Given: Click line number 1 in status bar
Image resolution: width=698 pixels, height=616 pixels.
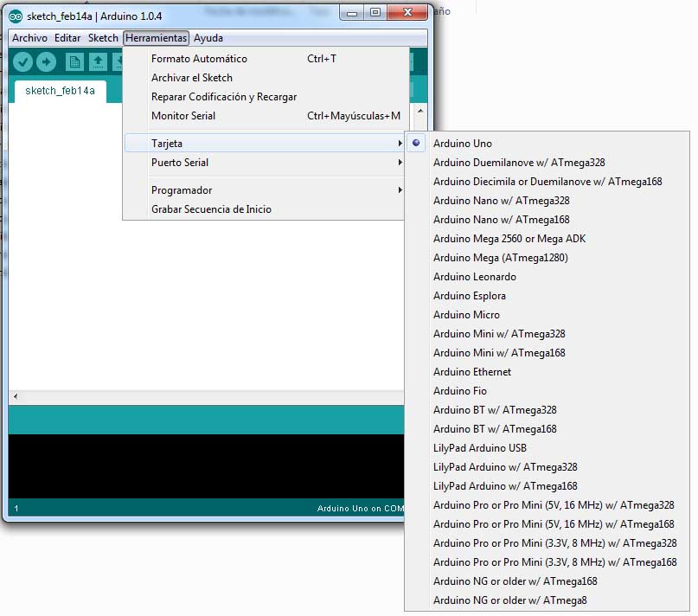Looking at the screenshot, I should pyautogui.click(x=16, y=508).
